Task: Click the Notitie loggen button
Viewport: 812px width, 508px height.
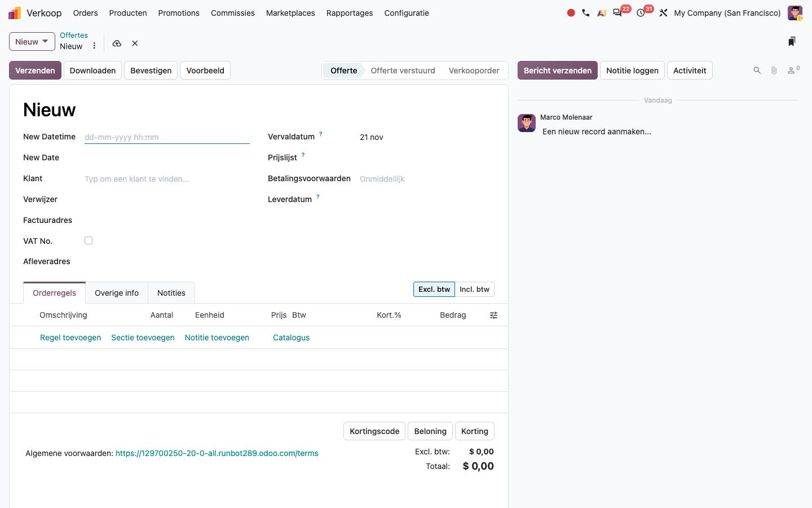Action: 632,71
